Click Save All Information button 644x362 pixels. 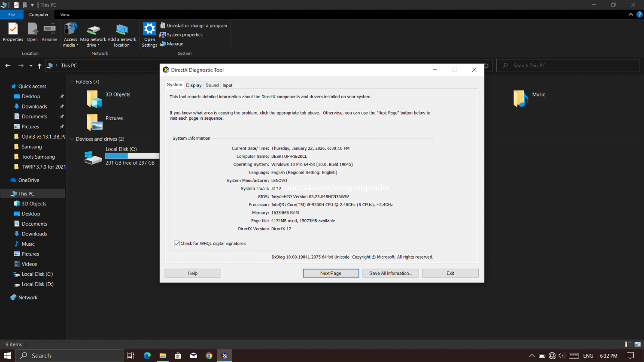pyautogui.click(x=390, y=273)
